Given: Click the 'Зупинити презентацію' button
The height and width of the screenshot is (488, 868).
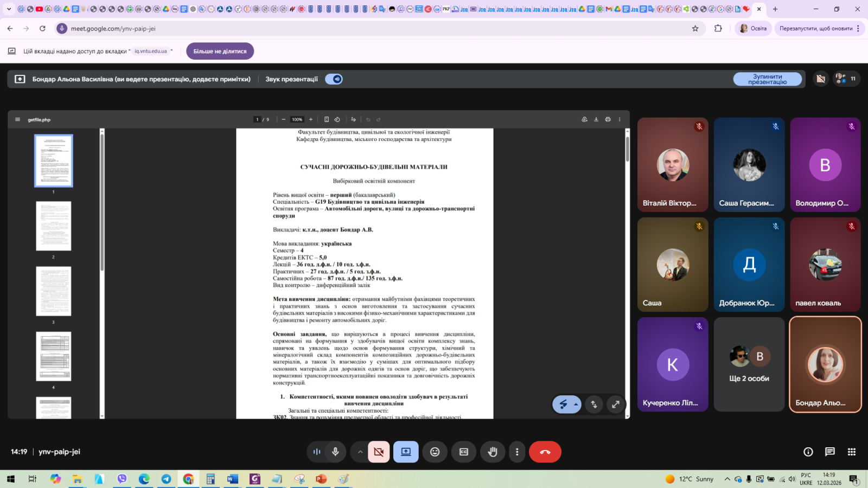Looking at the screenshot, I should pyautogui.click(x=767, y=79).
